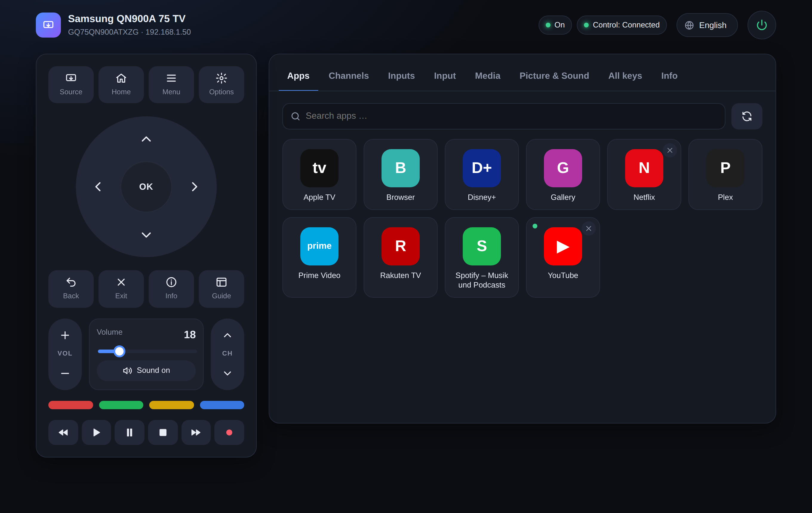Viewport: 812px width, 513px height.
Task: Navigate right on the D-pad
Action: 194,187
